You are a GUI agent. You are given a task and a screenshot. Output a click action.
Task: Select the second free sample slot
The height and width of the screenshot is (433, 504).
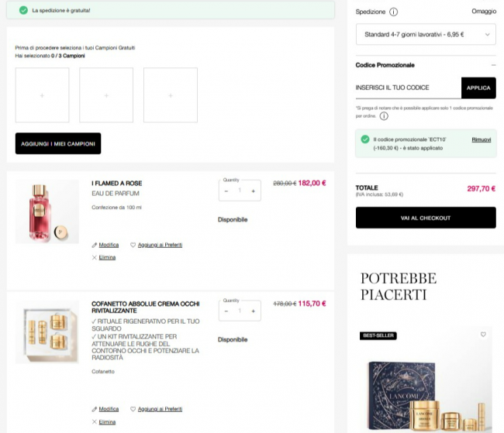point(106,95)
